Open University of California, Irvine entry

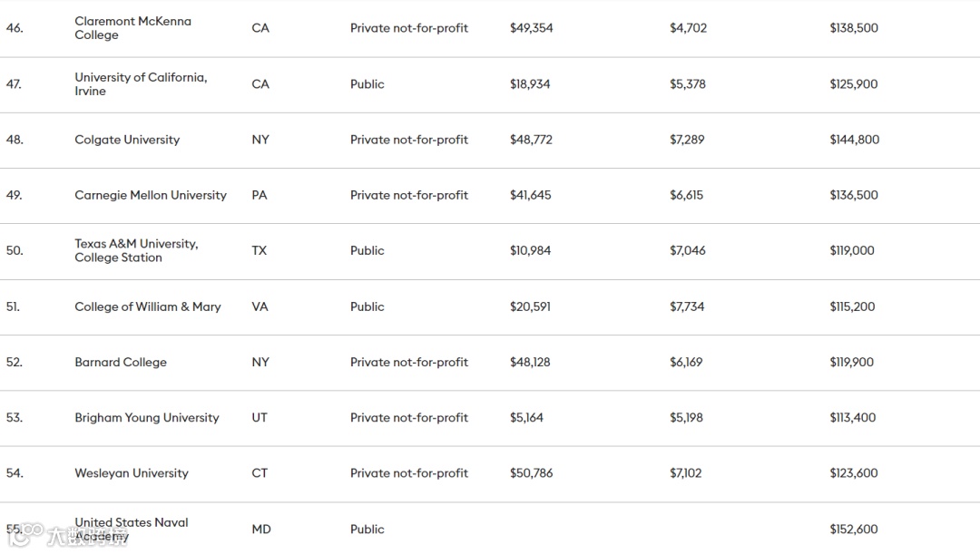(141, 84)
